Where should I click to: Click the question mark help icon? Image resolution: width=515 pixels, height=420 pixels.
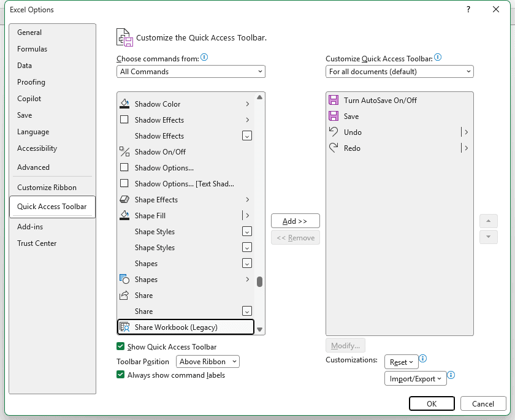[x=468, y=10]
